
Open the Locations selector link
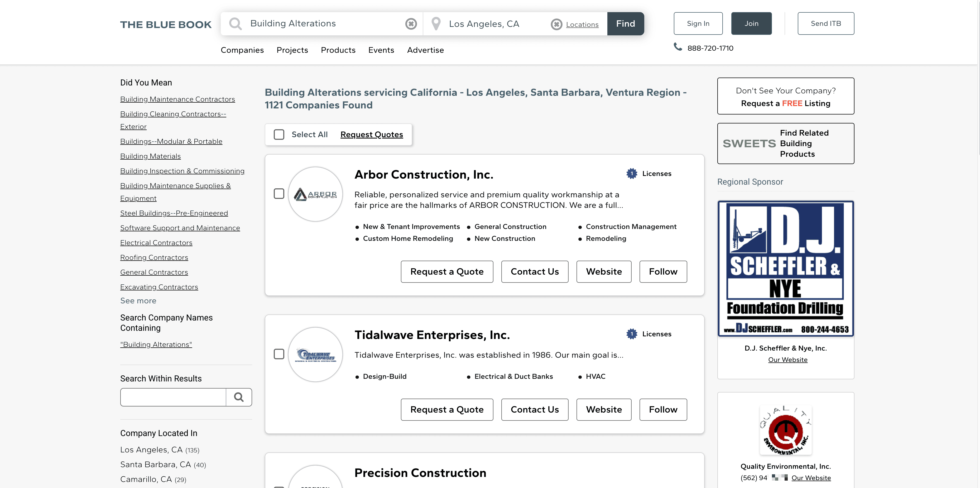[582, 24]
